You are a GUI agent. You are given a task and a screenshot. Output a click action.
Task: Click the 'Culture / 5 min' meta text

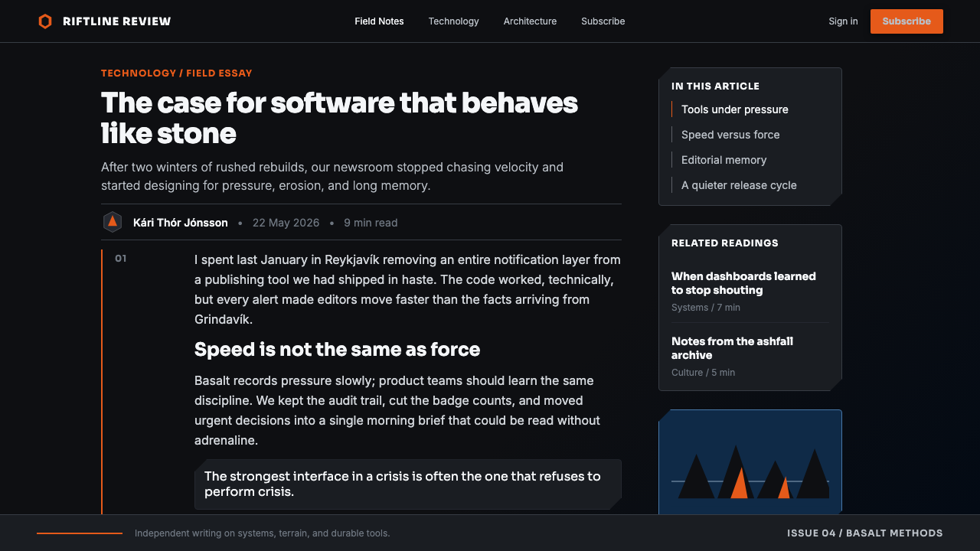tap(703, 373)
